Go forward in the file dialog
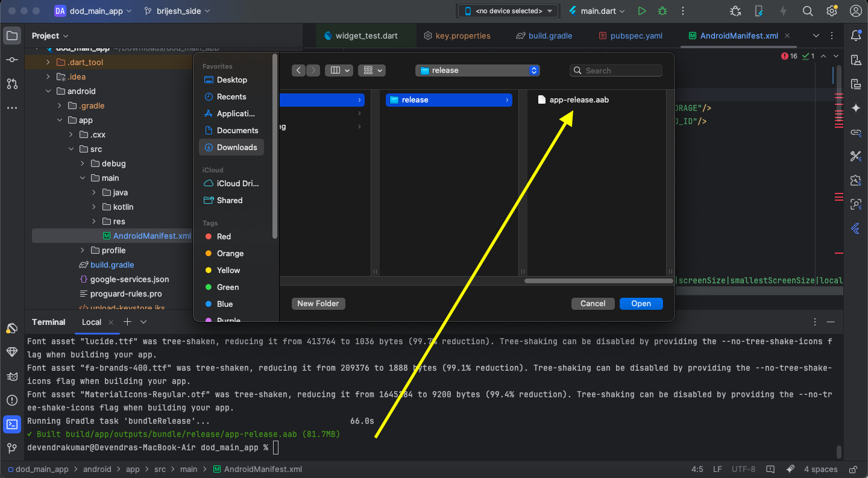Viewport: 868px width, 478px height. click(313, 71)
